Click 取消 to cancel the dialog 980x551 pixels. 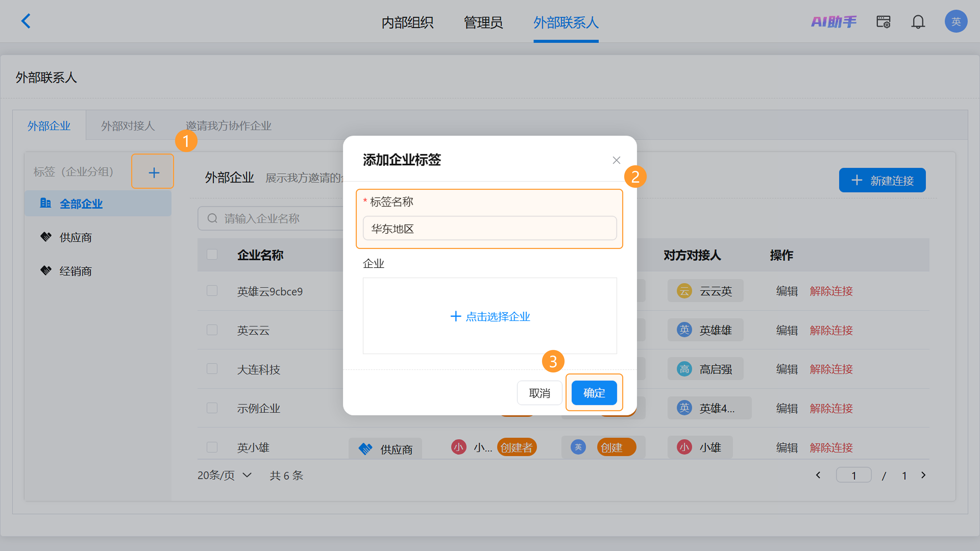coord(540,393)
